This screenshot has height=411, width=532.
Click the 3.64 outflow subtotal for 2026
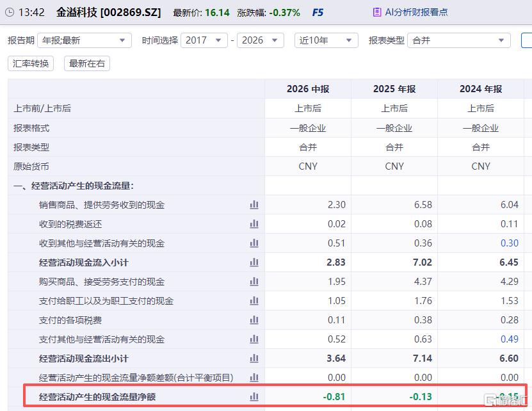click(336, 358)
